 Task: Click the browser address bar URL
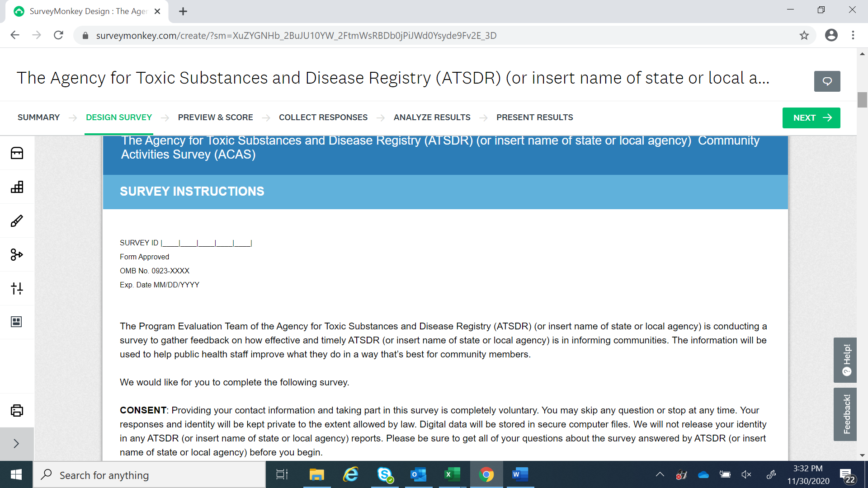click(296, 36)
